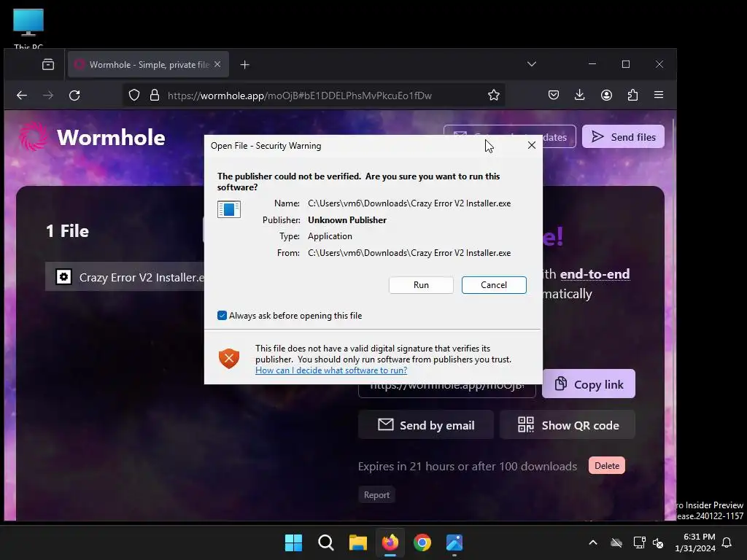747x560 pixels.
Task: Open Save to Pocket icon
Action: click(x=553, y=96)
